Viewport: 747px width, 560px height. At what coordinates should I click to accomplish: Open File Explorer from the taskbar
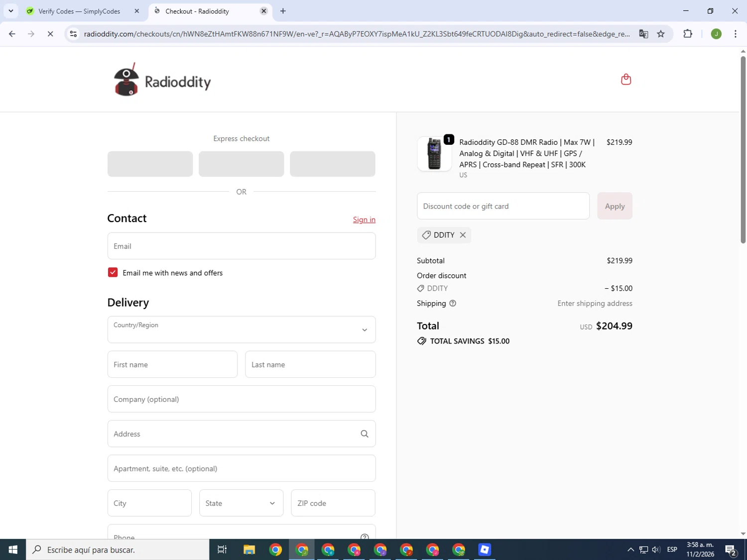tap(249, 550)
